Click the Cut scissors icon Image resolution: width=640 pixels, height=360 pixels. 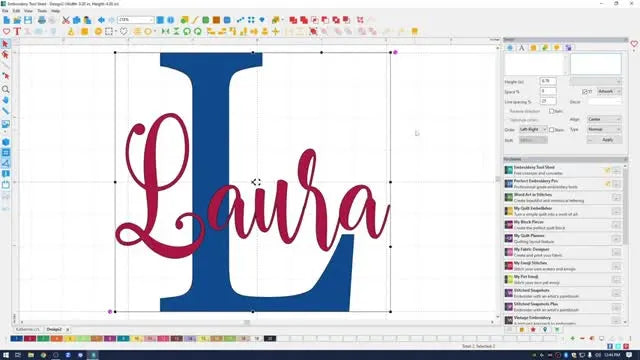tap(66, 20)
